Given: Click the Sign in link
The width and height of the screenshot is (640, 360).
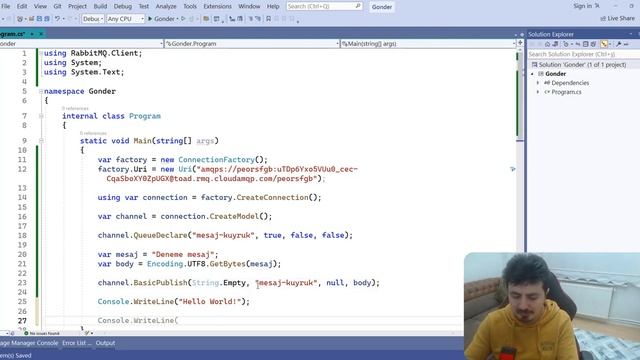Looking at the screenshot, I should point(582,6).
